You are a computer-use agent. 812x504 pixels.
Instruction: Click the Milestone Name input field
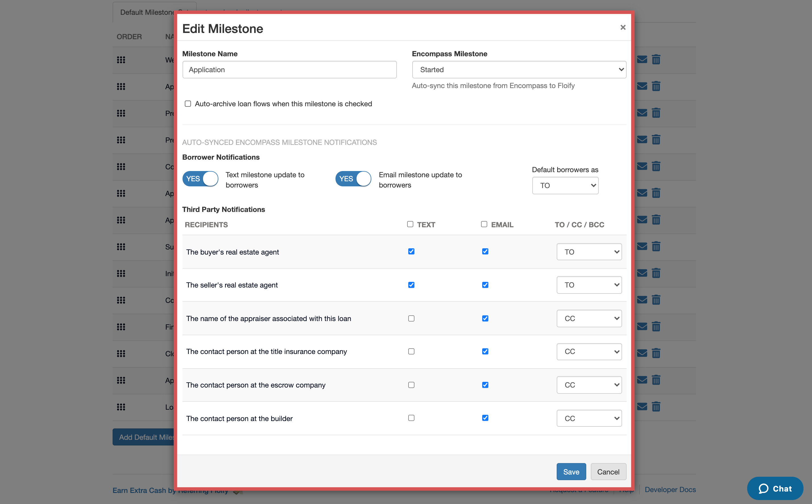(289, 70)
